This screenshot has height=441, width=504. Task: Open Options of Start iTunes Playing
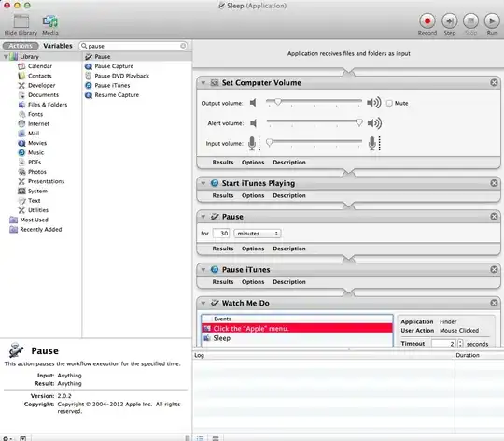coord(253,196)
